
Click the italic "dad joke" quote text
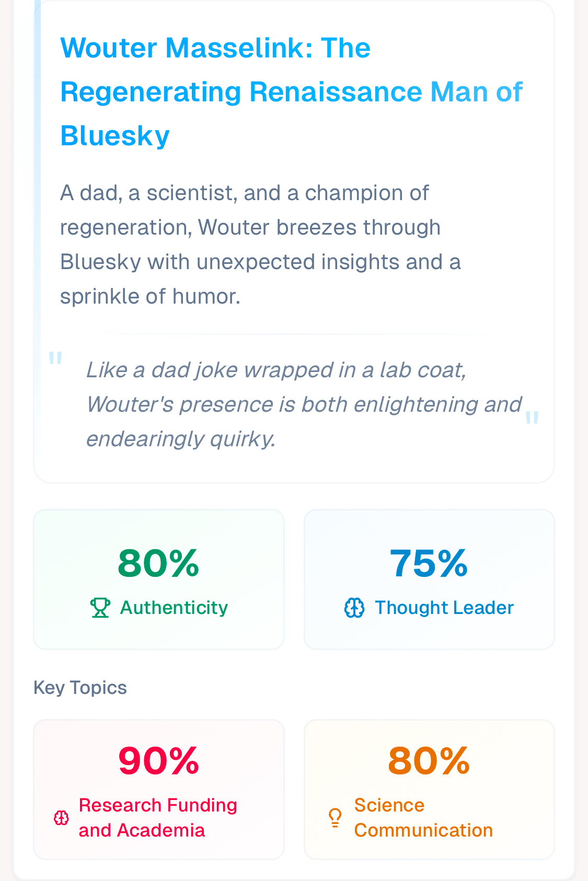point(303,404)
